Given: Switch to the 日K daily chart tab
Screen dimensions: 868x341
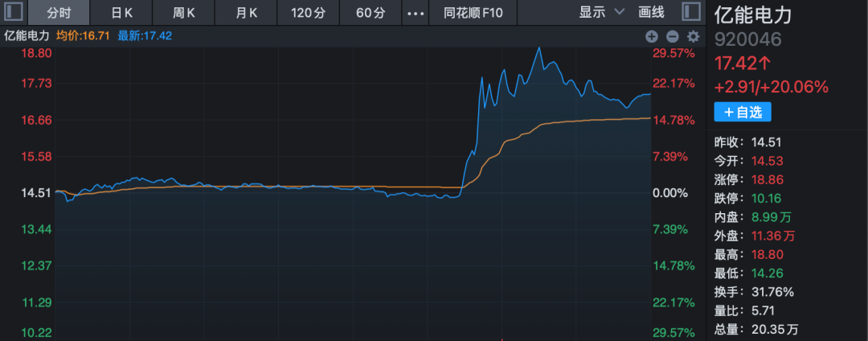Looking at the screenshot, I should click(x=121, y=13).
